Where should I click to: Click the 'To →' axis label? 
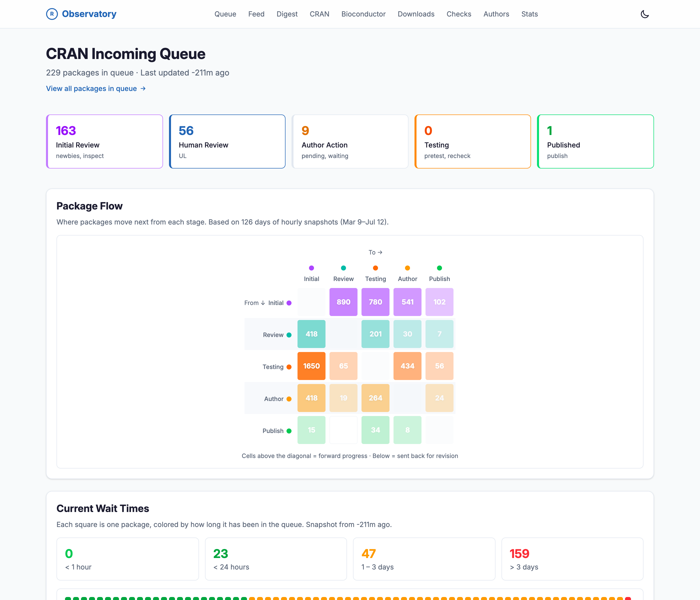(x=375, y=252)
